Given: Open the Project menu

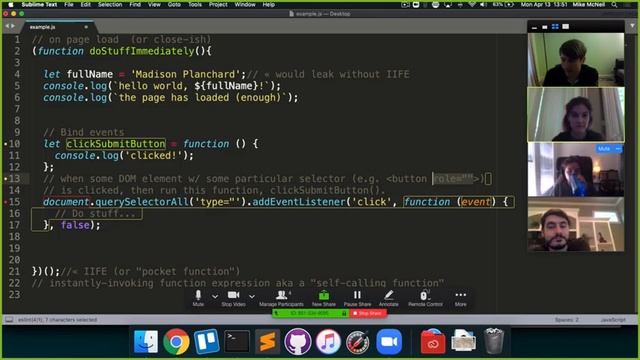Looking at the screenshot, I should pos(218,4).
